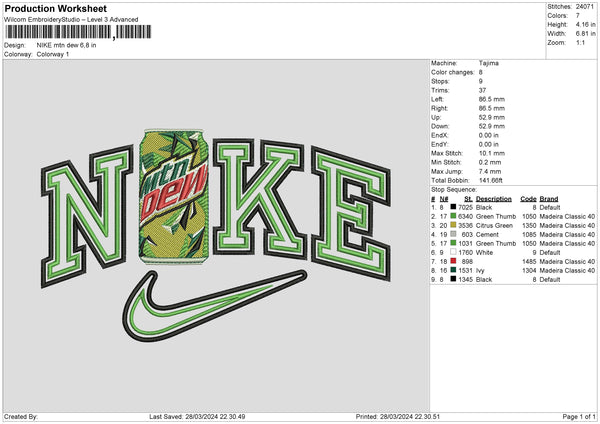Click the Max Stitch value 10.1 mm

[x=490, y=153]
